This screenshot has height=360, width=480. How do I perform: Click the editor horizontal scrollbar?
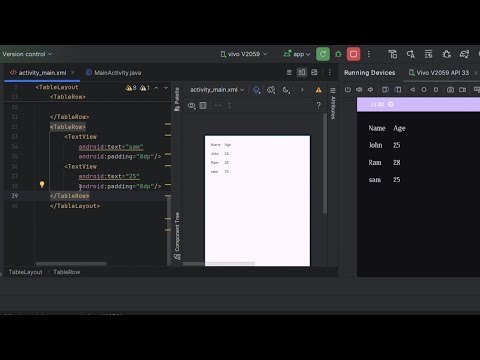[71, 264]
